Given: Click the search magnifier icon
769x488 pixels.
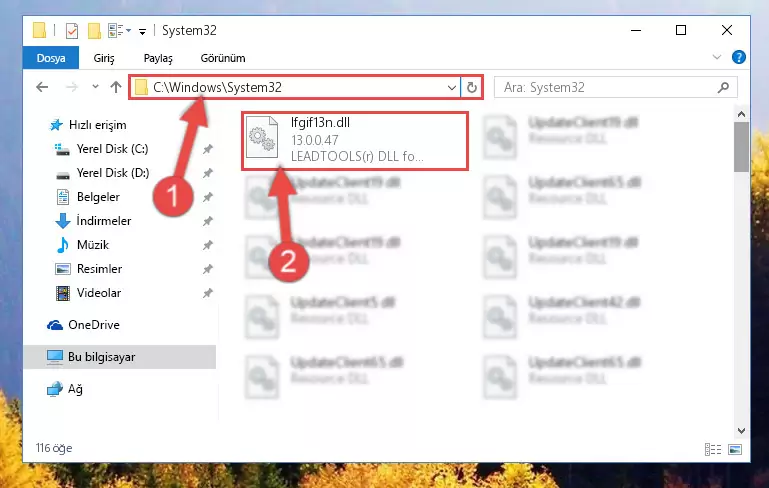Looking at the screenshot, I should pos(723,88).
